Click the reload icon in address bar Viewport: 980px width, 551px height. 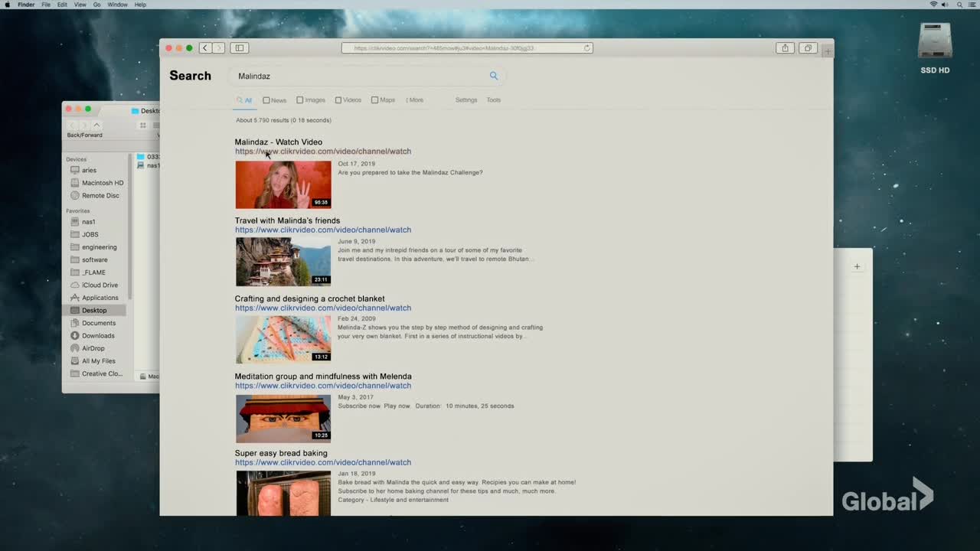[587, 47]
